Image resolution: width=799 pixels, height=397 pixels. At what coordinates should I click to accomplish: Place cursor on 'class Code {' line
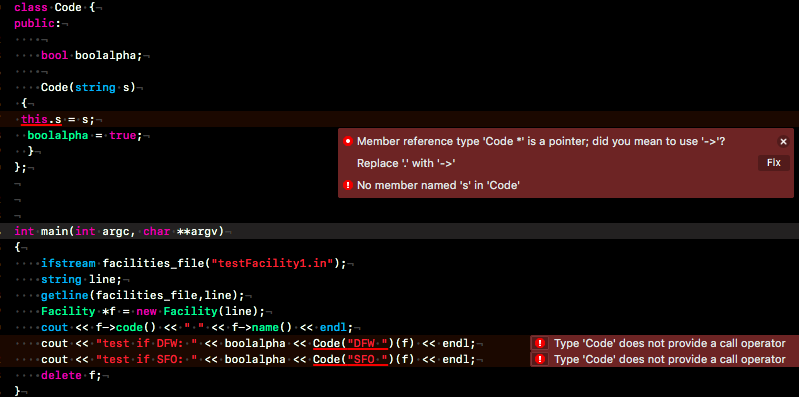[55, 8]
